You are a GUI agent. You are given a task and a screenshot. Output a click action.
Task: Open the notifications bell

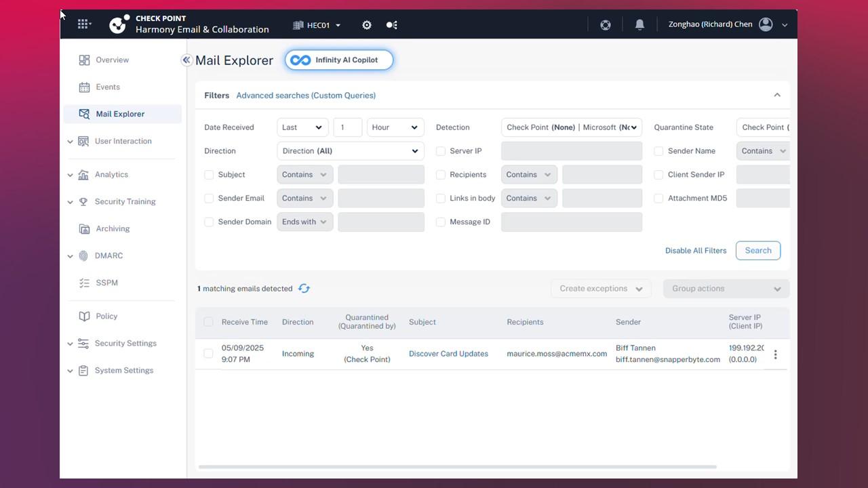[639, 24]
